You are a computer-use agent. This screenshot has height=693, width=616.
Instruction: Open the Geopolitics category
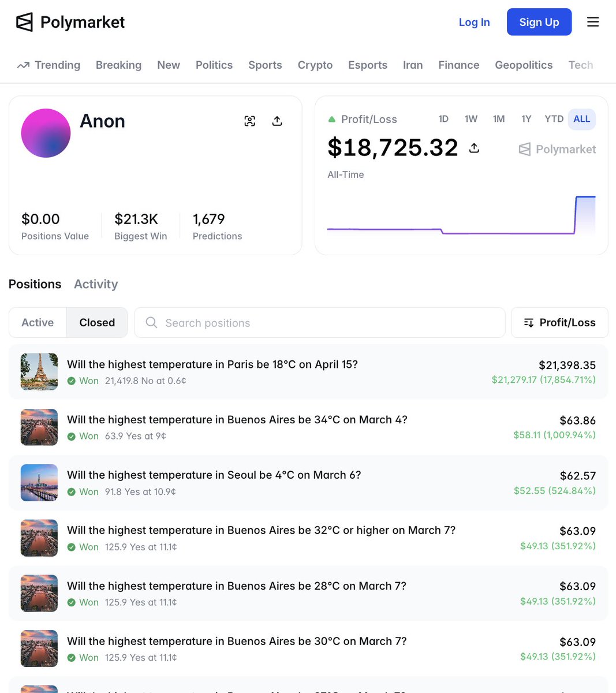click(x=524, y=65)
